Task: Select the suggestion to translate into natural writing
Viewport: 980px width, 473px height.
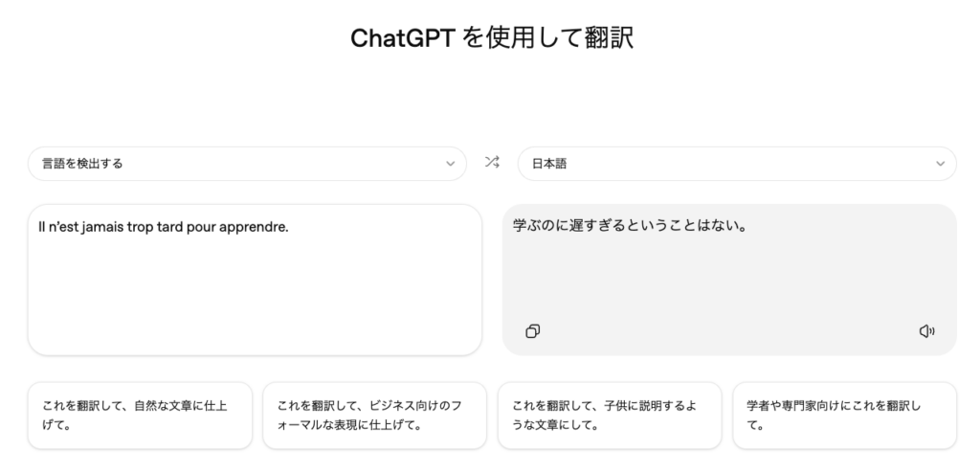Action: click(140, 416)
